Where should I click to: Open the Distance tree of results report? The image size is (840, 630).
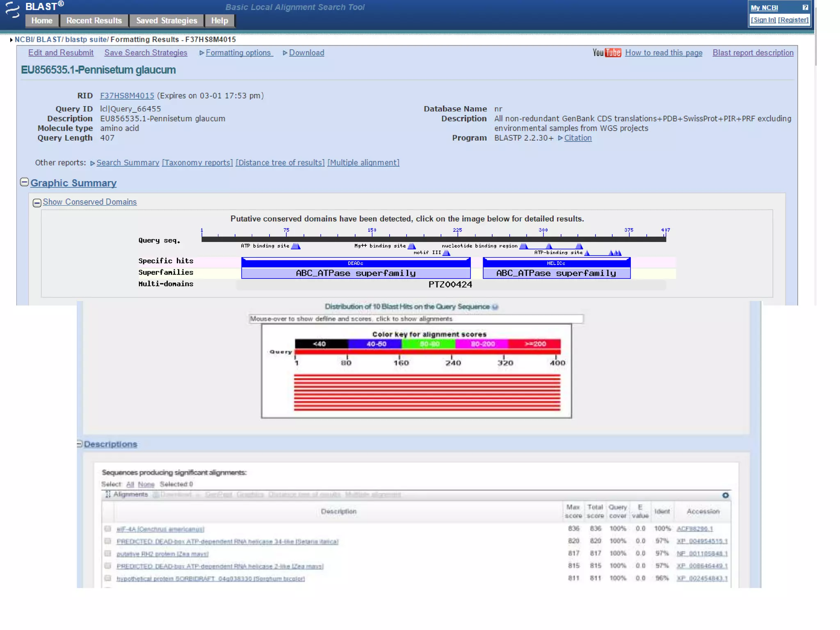coord(280,163)
